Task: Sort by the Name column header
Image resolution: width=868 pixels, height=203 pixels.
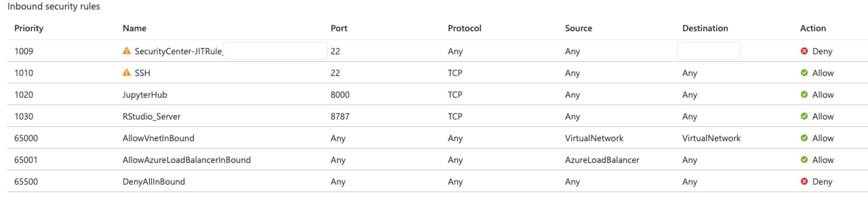Action: [x=135, y=28]
